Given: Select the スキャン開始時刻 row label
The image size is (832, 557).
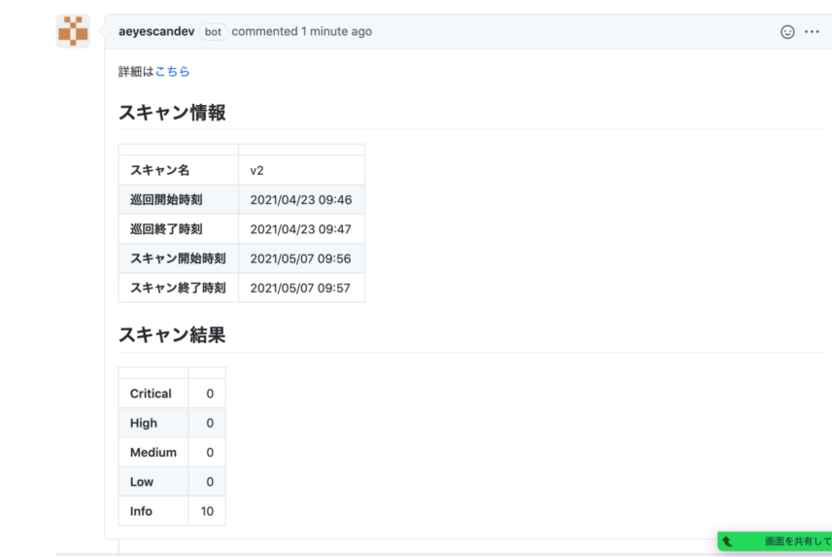Looking at the screenshot, I should (178, 258).
